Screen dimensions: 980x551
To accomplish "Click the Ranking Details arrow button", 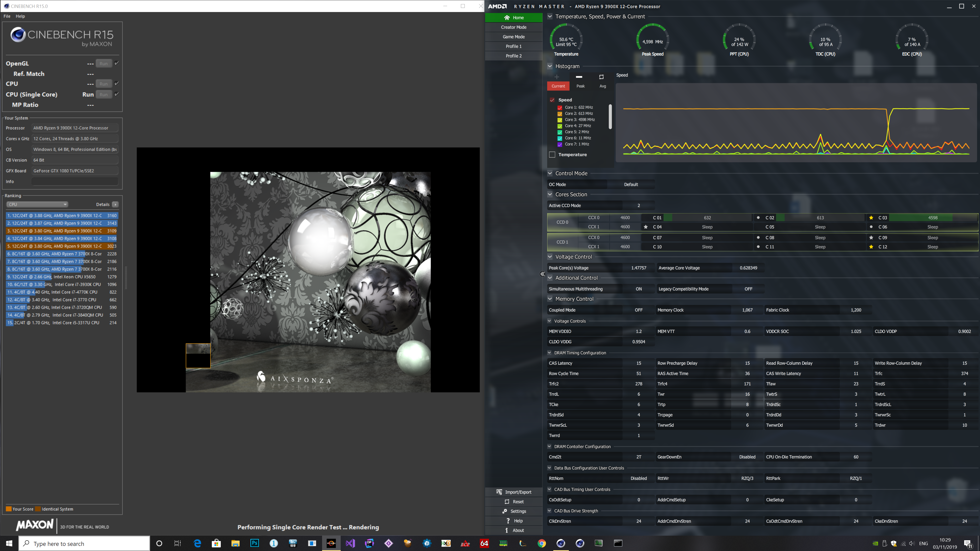I will point(115,204).
